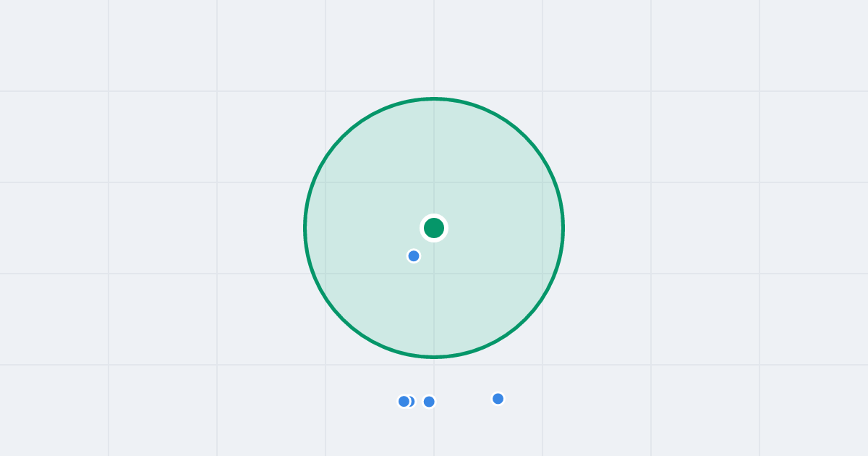Select the isolated rightmost blue point below the circle
This screenshot has width=868, height=456.
pos(498,398)
